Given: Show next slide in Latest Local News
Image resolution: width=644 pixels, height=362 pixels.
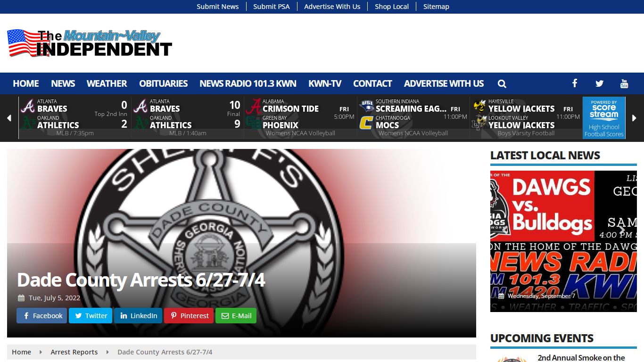Looking at the screenshot, I should (x=622, y=231).
